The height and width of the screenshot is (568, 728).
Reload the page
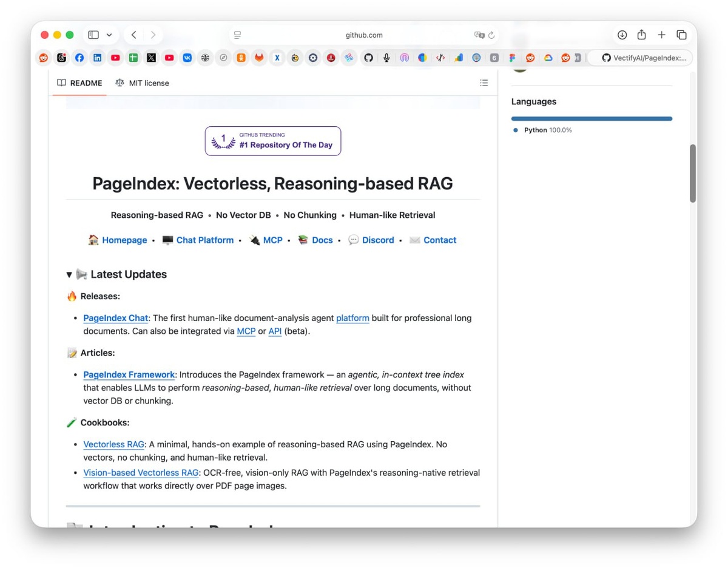coord(491,35)
